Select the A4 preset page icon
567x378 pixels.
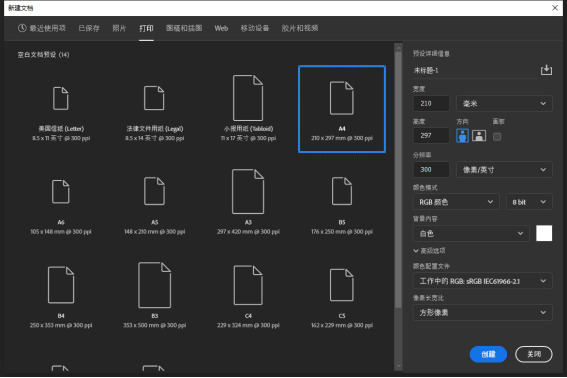coord(342,98)
